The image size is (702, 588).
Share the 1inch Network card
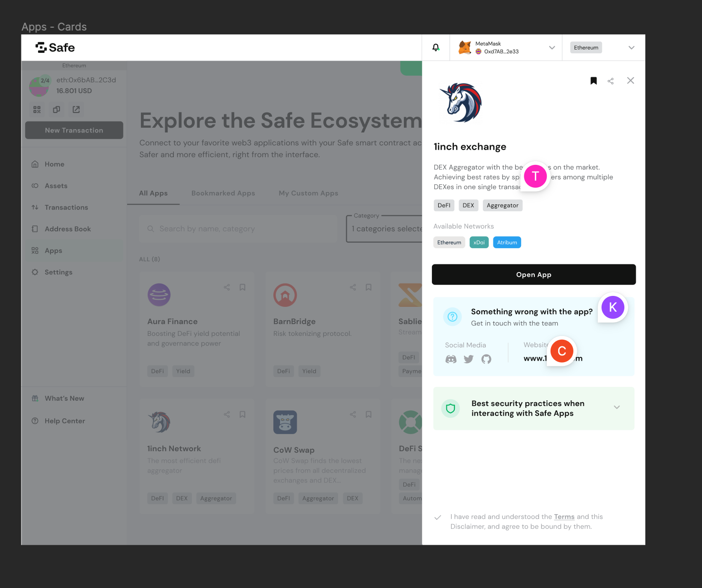point(227,415)
